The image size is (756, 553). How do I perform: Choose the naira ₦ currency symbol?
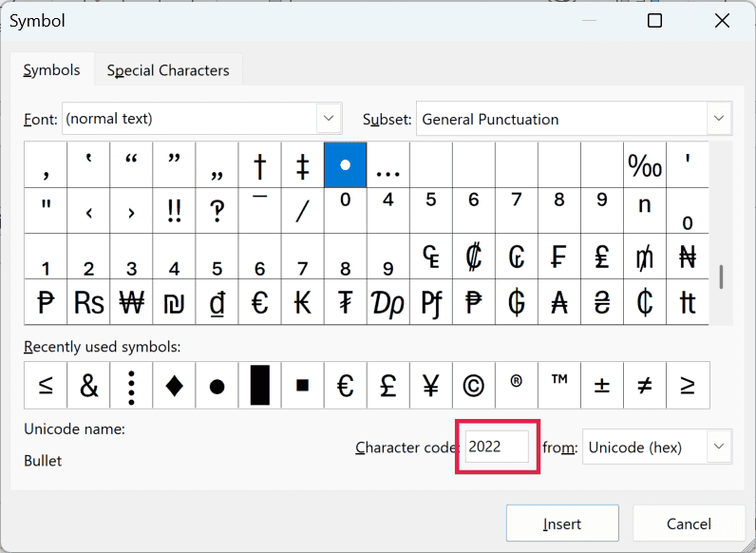point(688,257)
